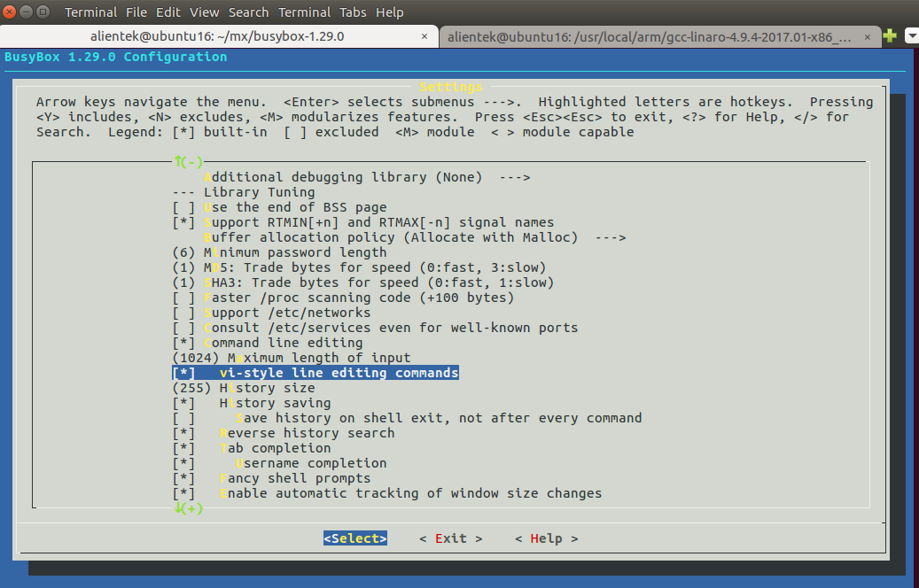Viewport: 919px width, 588px height.
Task: Edit 'MD5: Trade bytes for speed' value
Action: pyautogui.click(x=359, y=267)
